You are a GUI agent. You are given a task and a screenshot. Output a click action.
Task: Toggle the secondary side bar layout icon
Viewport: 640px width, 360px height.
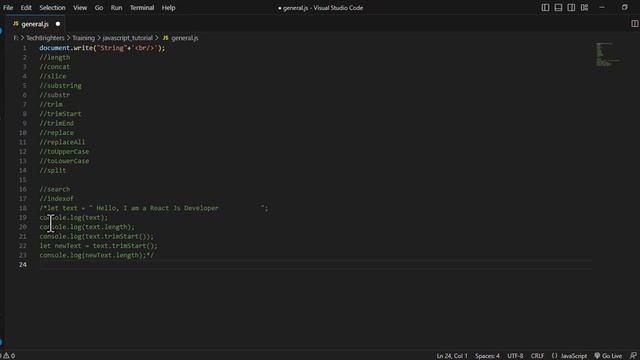(571, 7)
